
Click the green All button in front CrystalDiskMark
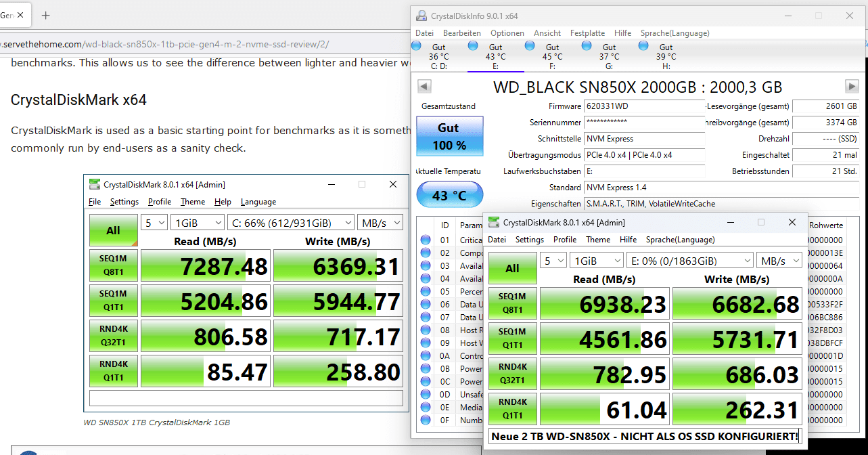pos(512,268)
